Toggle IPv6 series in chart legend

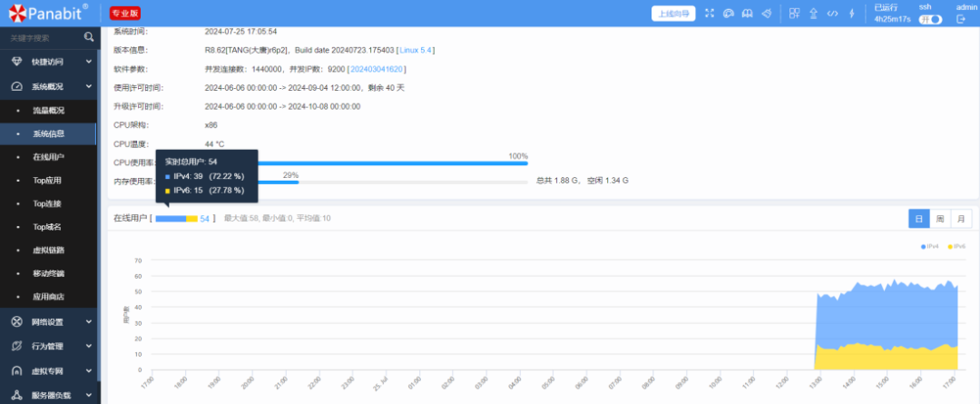[957, 247]
